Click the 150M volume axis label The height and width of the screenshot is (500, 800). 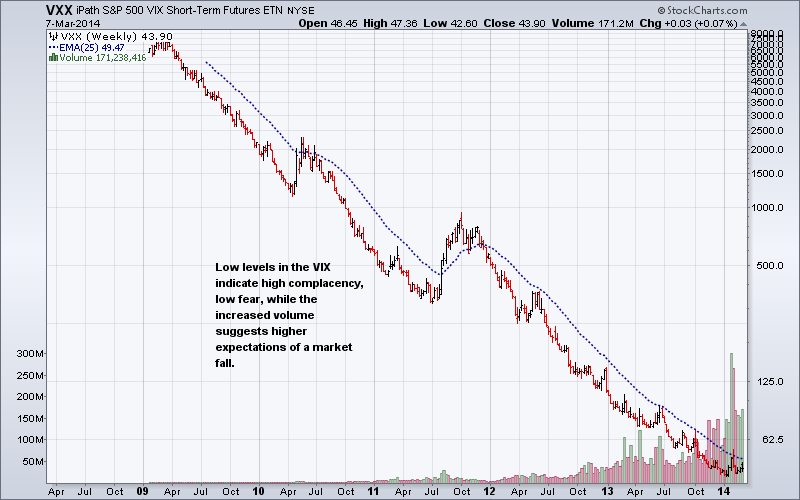[x=30, y=418]
